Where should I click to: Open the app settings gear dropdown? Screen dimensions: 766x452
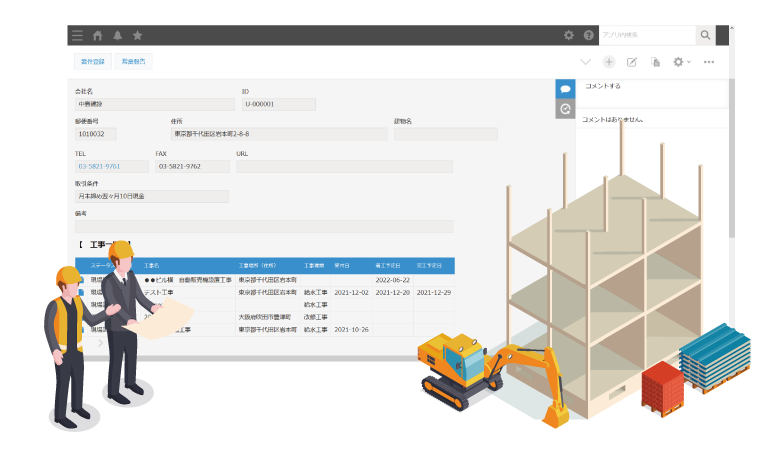coord(681,62)
